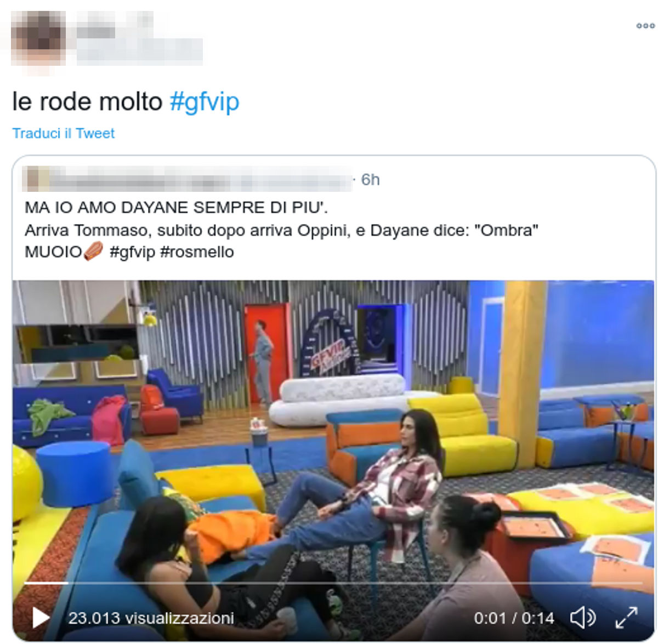The height and width of the screenshot is (644, 658).
Task: Expand the video to fullscreen
Action: (x=626, y=618)
